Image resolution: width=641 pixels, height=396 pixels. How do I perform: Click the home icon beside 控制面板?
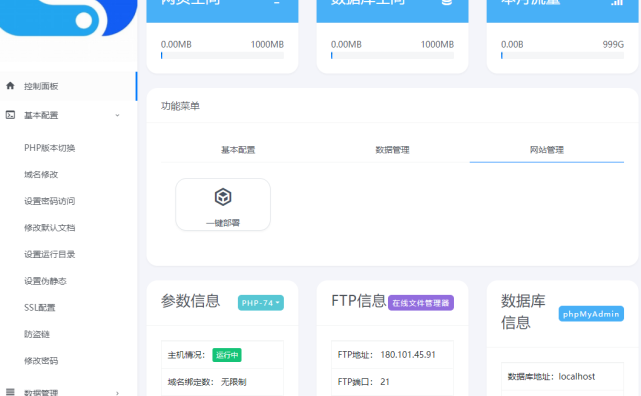pyautogui.click(x=10, y=85)
